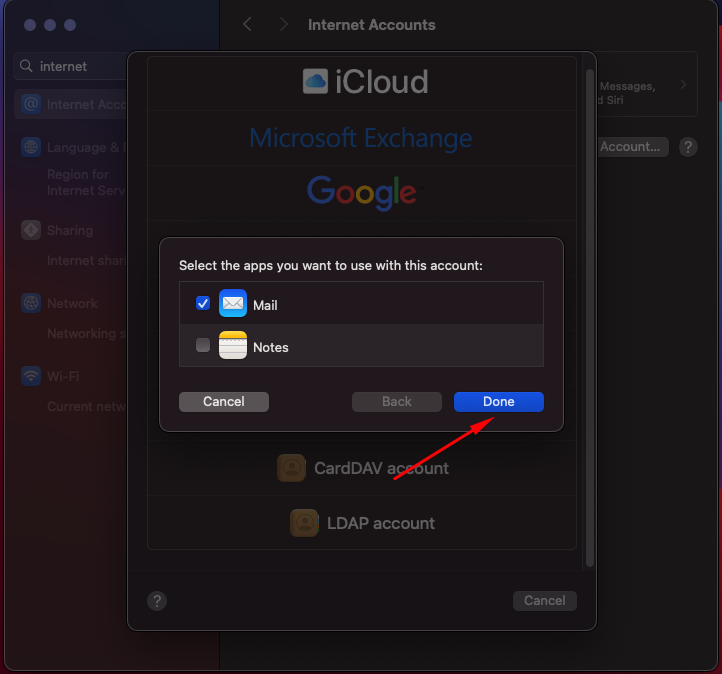Choose Google account provider
Viewport: 722px width, 674px height.
[x=362, y=193]
